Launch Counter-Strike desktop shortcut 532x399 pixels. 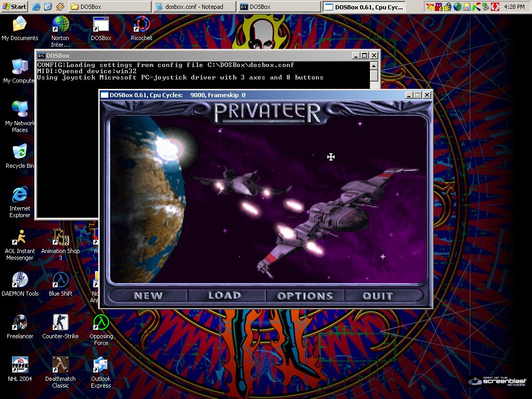point(60,323)
